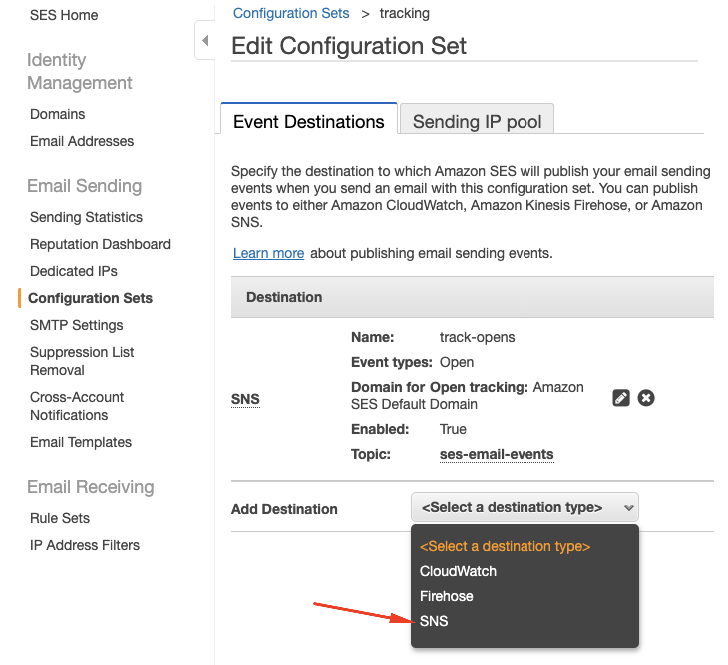This screenshot has height=665, width=728.
Task: Choose CloudWatch destination type
Action: pos(458,571)
